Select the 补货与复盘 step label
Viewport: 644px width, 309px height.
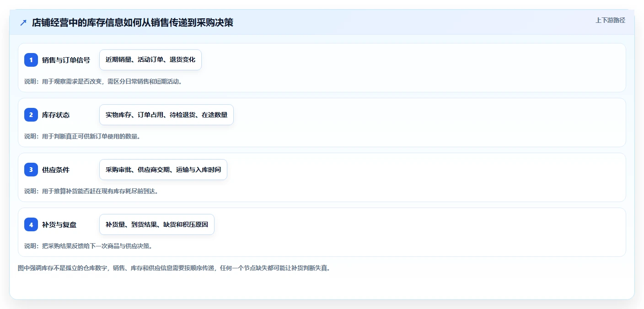(59, 224)
